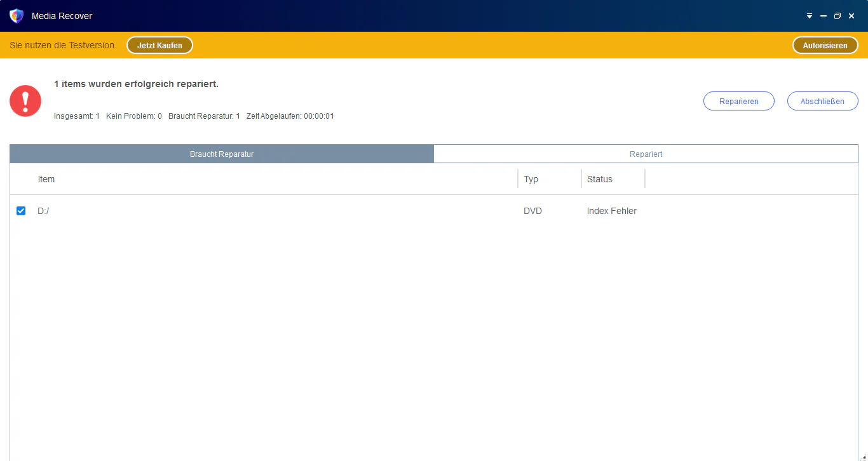The image size is (868, 461).
Task: Click the Media Recover shield logo
Action: pos(17,16)
